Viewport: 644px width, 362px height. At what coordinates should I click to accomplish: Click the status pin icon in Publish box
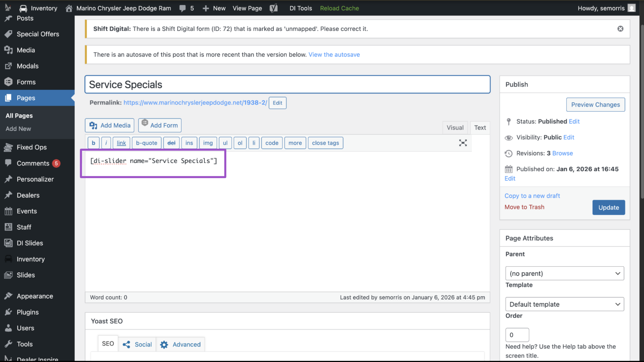point(509,122)
